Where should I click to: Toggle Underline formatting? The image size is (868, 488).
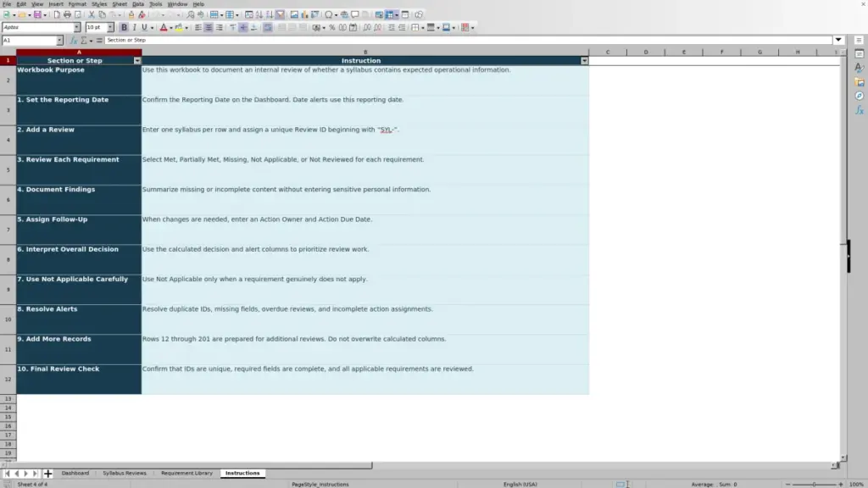coord(144,27)
